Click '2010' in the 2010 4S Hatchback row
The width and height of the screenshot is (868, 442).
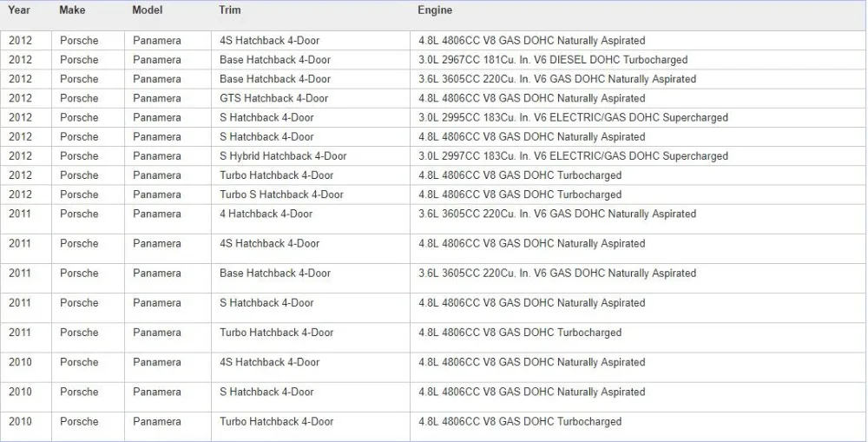pyautogui.click(x=21, y=362)
